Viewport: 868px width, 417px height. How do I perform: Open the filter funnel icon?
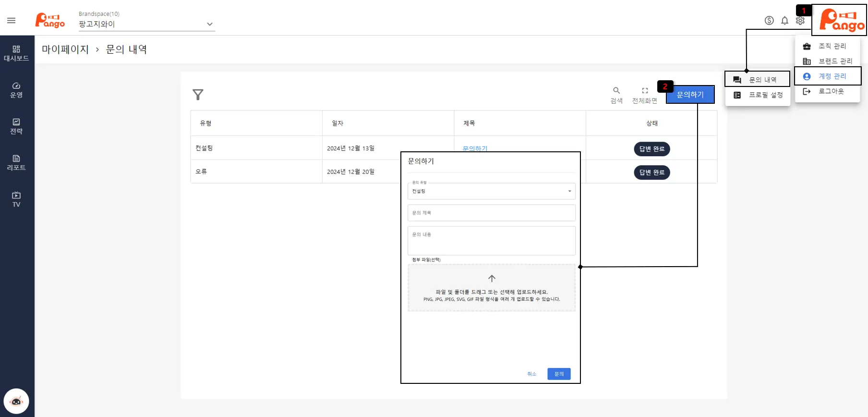click(198, 95)
